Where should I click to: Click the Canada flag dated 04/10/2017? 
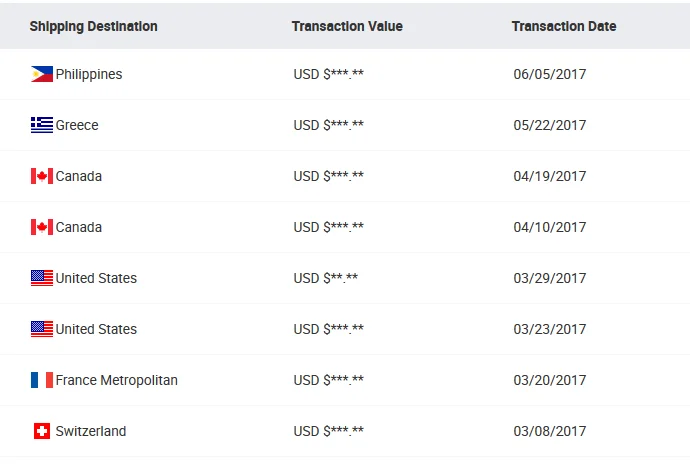42,227
